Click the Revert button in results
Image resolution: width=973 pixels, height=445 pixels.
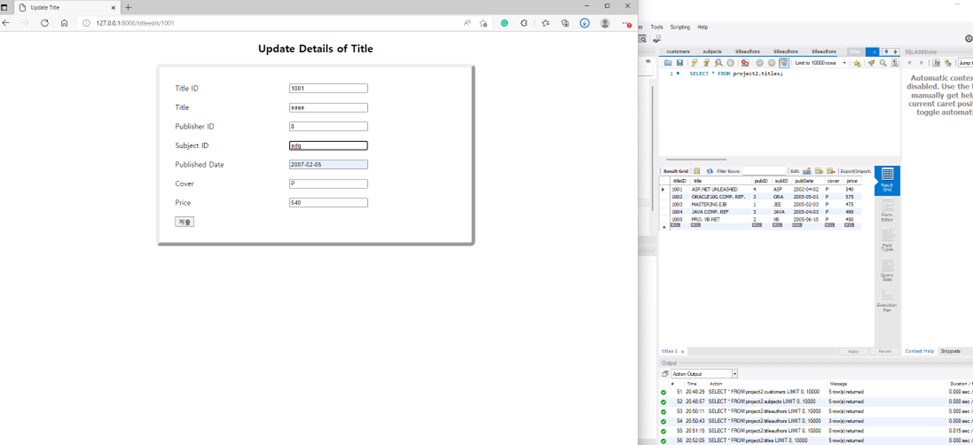884,351
